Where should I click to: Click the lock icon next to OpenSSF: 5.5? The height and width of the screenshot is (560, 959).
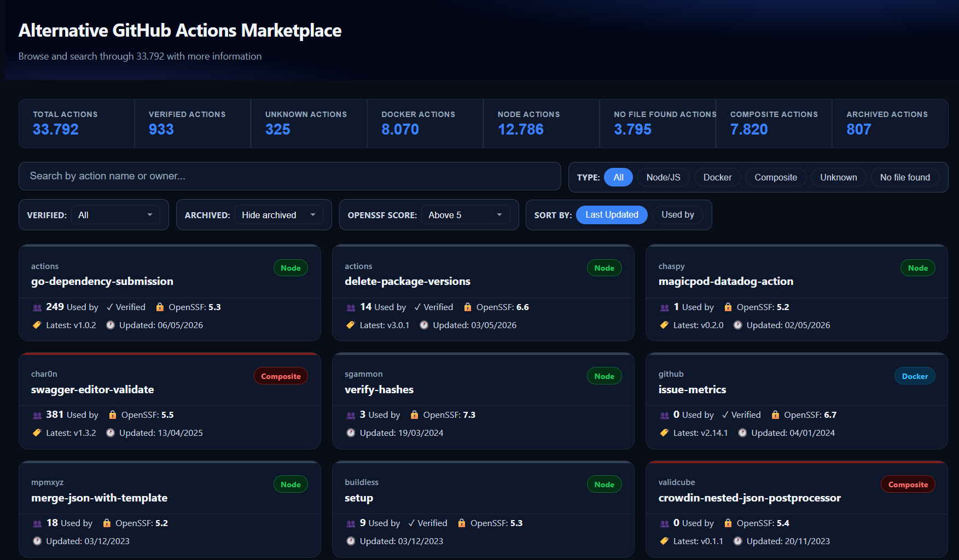(113, 415)
